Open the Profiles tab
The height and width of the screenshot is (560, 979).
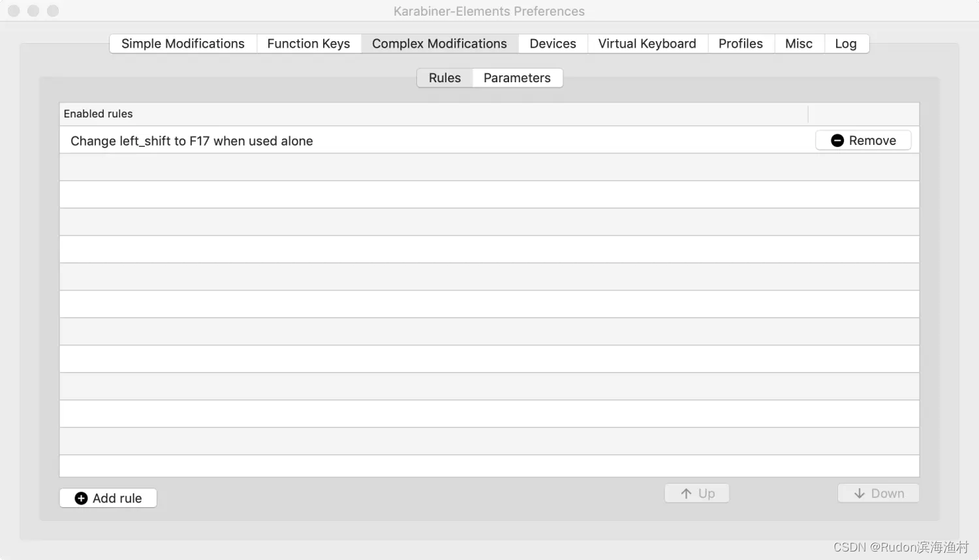click(741, 44)
